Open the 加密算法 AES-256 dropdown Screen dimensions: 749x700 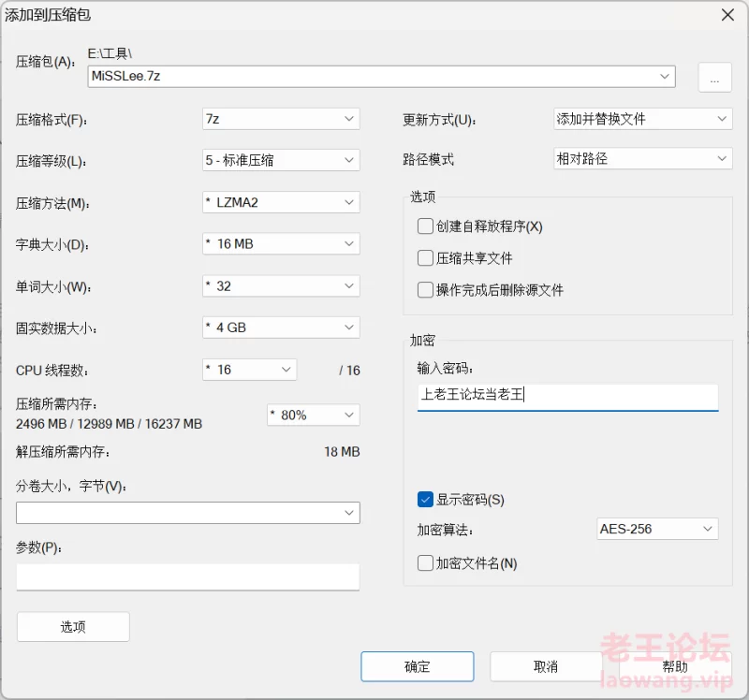[x=657, y=529]
